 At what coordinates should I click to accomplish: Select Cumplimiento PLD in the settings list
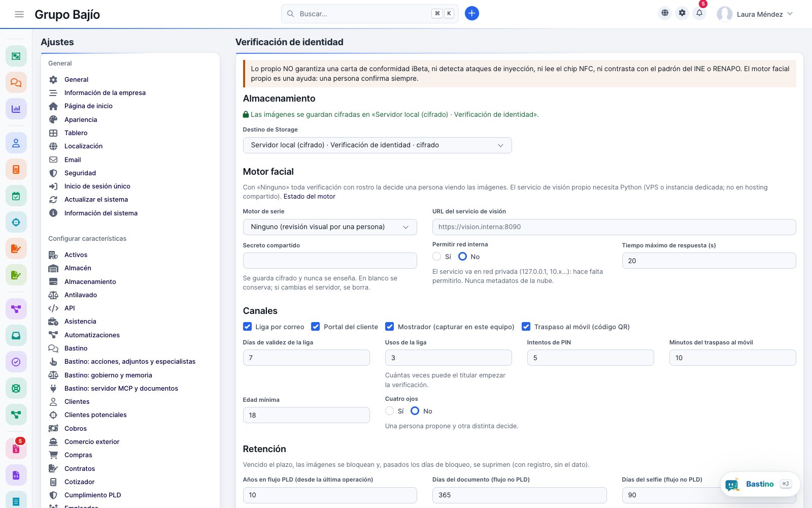93,495
